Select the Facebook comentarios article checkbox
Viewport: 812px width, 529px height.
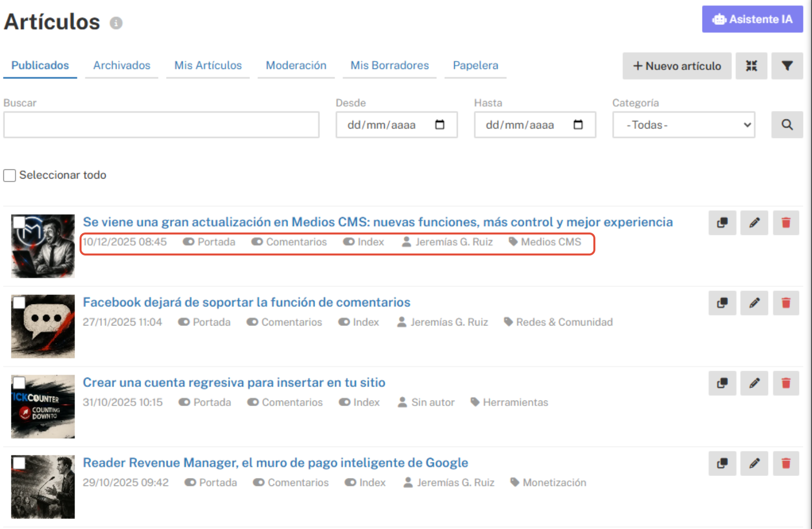pos(19,302)
